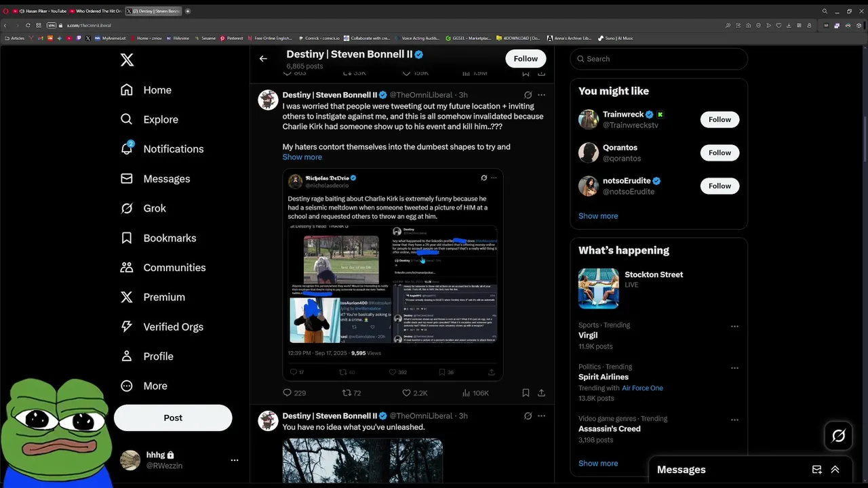Viewport: 868px width, 488px height.
Task: More options for Assassin's Creed trend
Action: 734,420
